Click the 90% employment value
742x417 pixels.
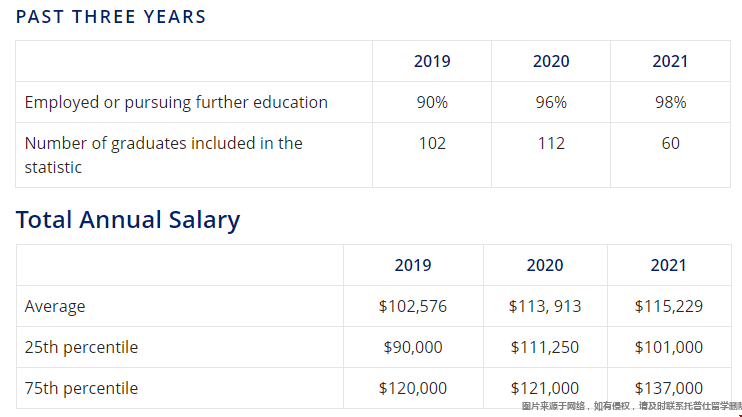point(432,102)
